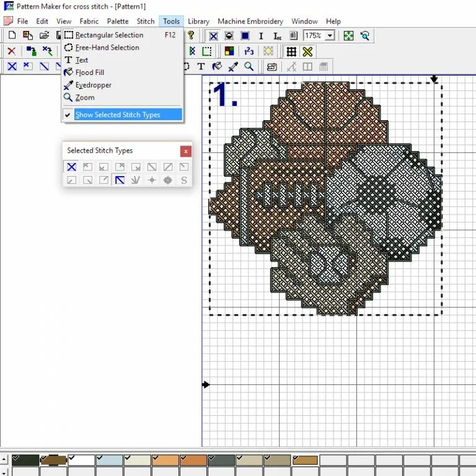The image size is (476, 476).
Task: Select full cross stitch view mode icon
Action: 213,36
